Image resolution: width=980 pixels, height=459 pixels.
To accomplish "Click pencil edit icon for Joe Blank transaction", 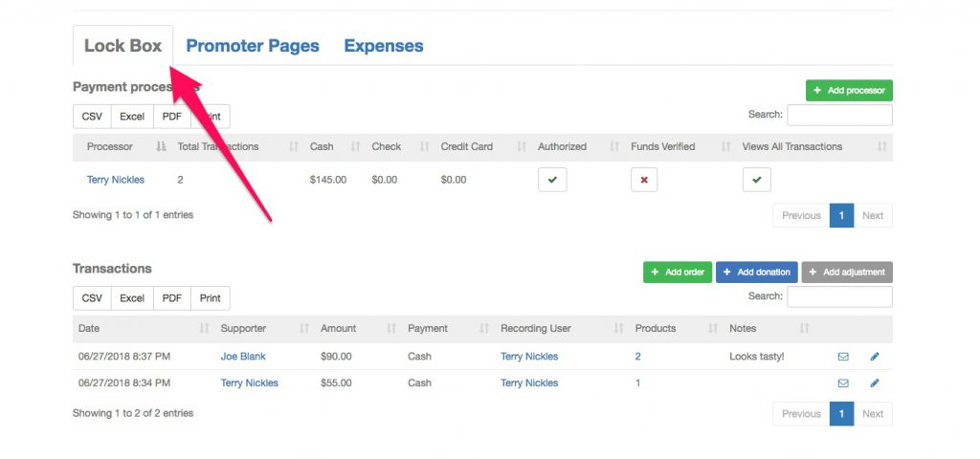I will click(x=874, y=357).
